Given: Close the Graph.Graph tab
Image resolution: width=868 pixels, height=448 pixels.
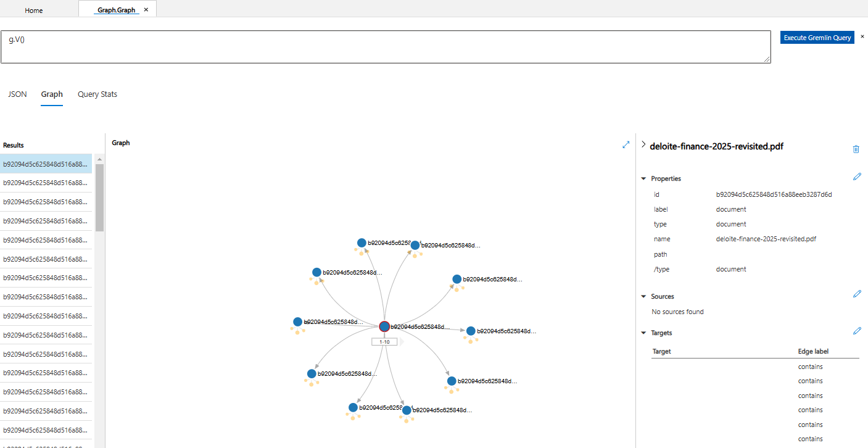Looking at the screenshot, I should click(x=146, y=9).
